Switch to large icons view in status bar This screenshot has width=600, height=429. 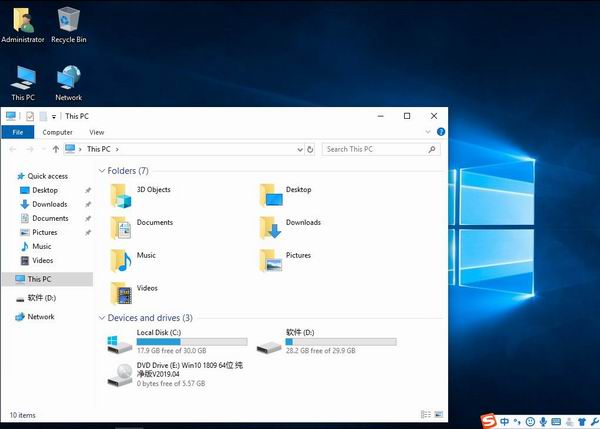[x=439, y=414]
